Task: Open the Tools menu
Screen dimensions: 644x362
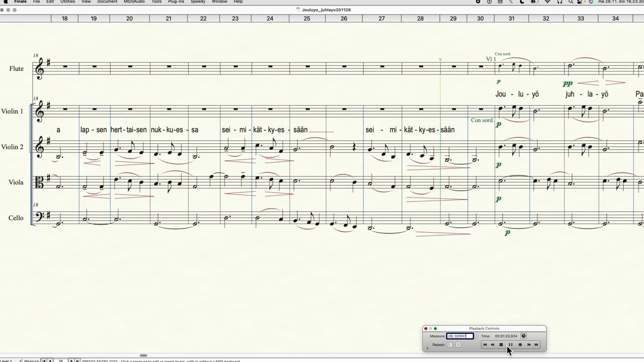Action: click(156, 2)
